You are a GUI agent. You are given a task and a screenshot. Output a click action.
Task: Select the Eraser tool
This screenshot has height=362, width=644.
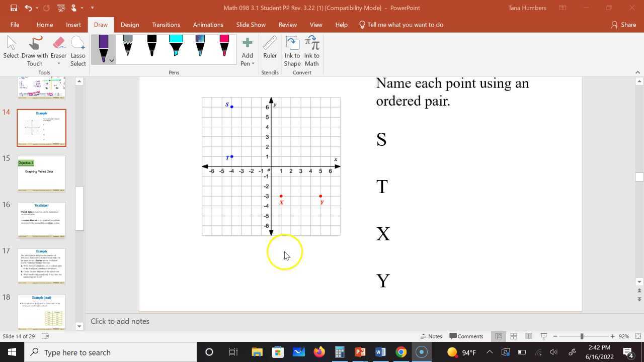tap(58, 48)
